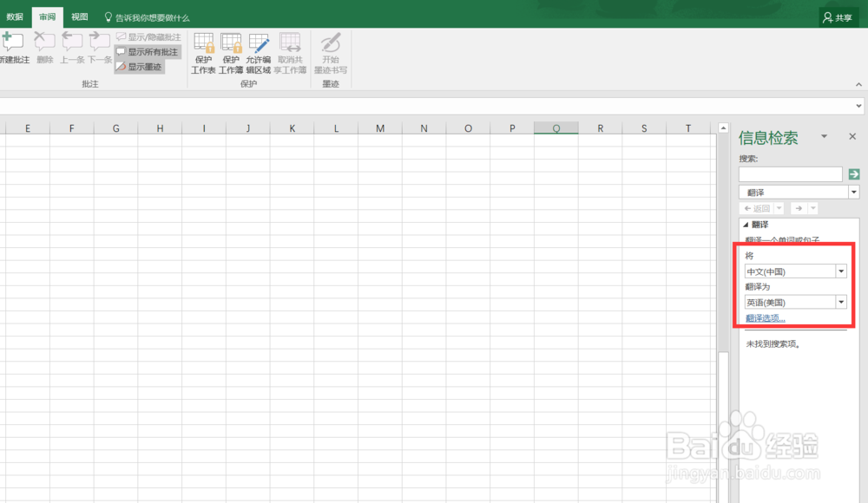Click the Forward arrow button
This screenshot has width=868, height=503.
point(799,209)
